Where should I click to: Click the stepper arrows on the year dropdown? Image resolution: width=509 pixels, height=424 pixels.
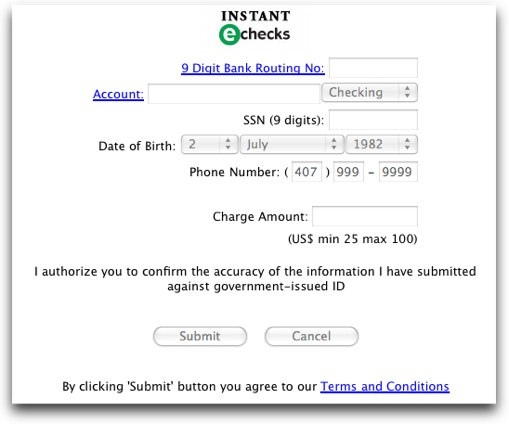click(407, 144)
